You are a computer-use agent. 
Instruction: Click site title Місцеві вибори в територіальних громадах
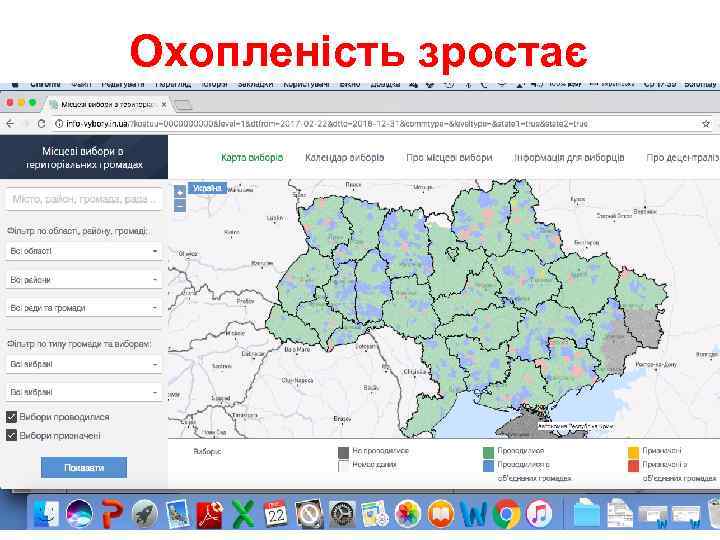pos(84,158)
